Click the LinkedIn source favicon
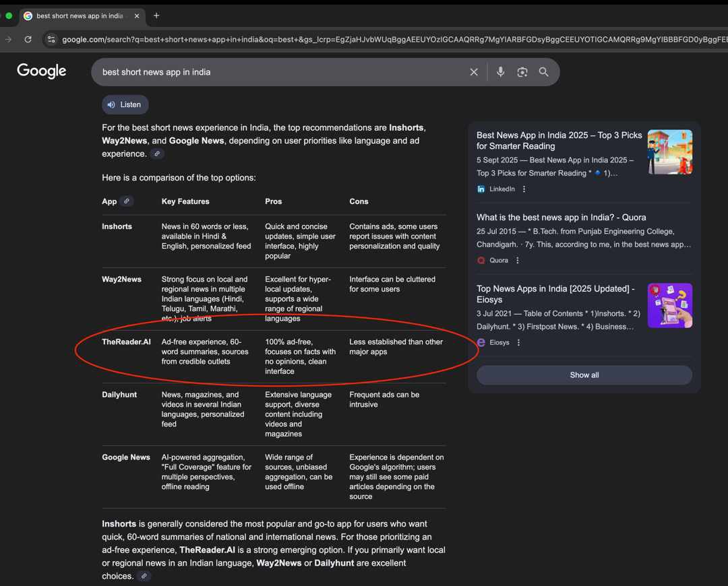This screenshot has height=586, width=728. [481, 189]
